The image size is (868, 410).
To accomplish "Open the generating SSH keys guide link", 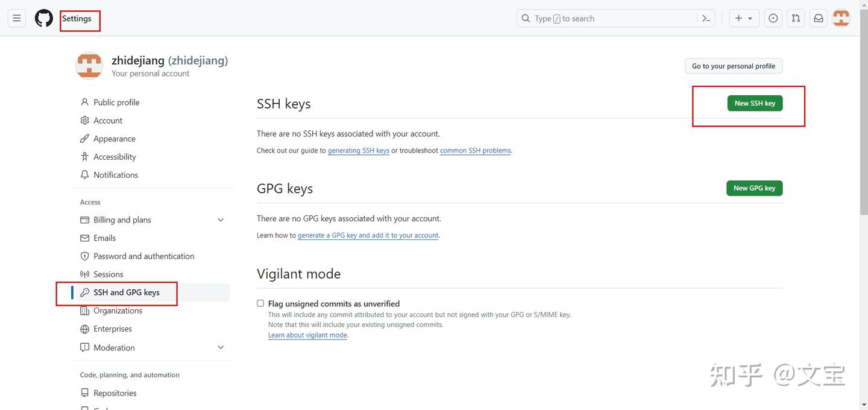I will click(x=359, y=151).
